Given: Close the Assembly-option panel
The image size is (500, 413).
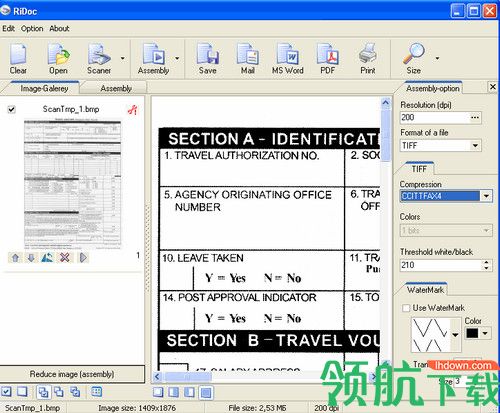Looking at the screenshot, I should 493,87.
